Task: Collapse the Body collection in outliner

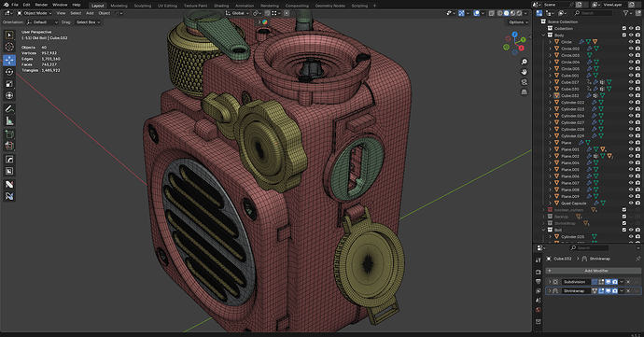Action: click(x=544, y=35)
